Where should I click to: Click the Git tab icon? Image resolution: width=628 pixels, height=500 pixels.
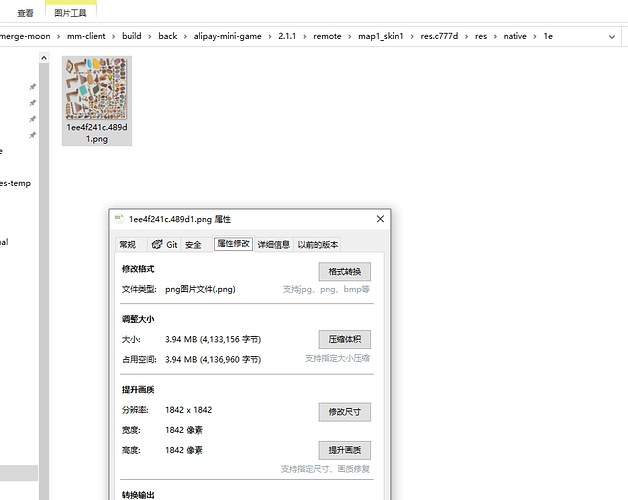click(157, 244)
